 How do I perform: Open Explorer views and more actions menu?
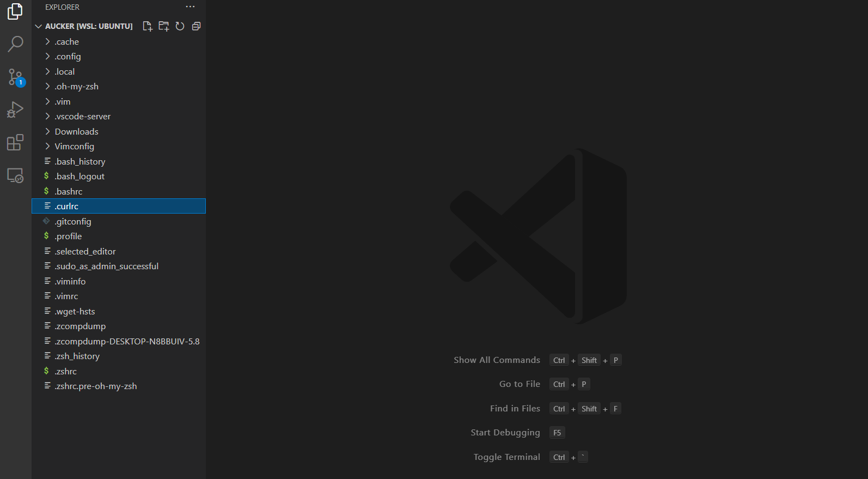pyautogui.click(x=190, y=7)
